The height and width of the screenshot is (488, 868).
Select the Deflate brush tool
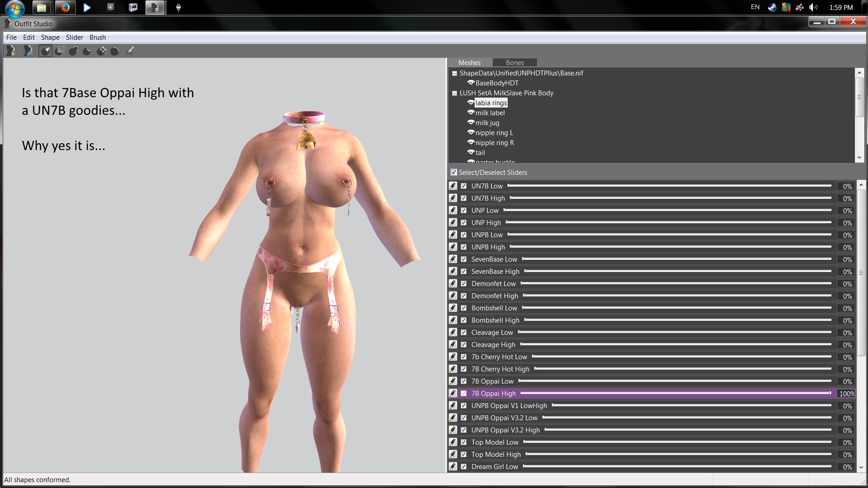(87, 51)
